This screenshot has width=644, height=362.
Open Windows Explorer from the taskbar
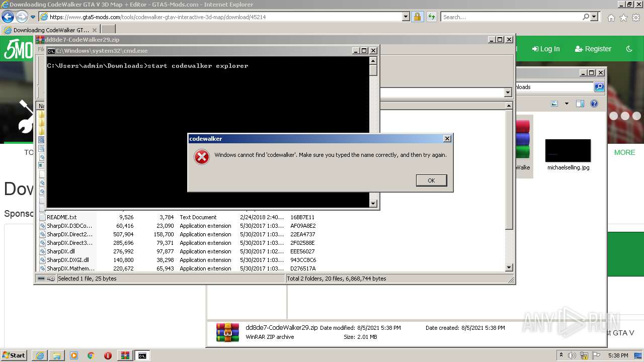point(57,355)
